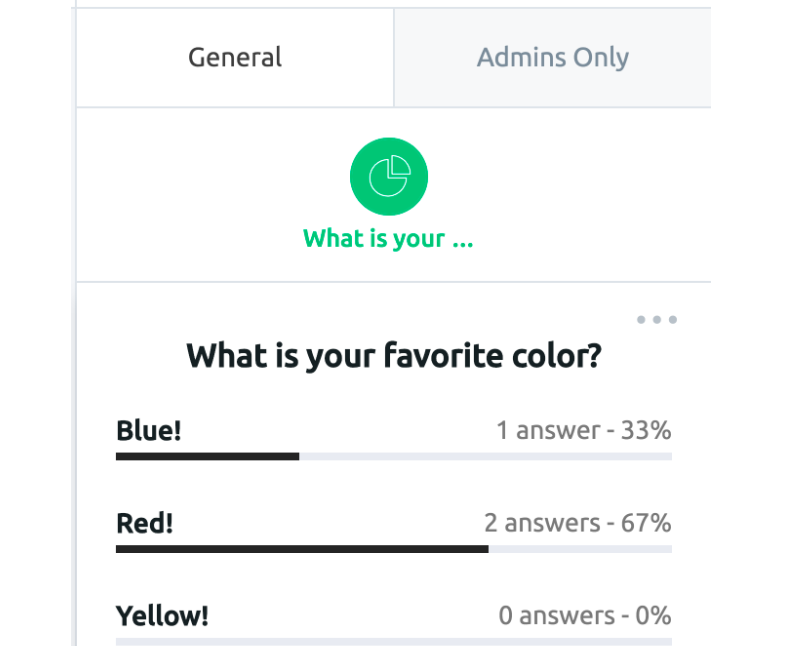Click the poll title "What is your favorite color?"
790x646 pixels.
point(394,356)
